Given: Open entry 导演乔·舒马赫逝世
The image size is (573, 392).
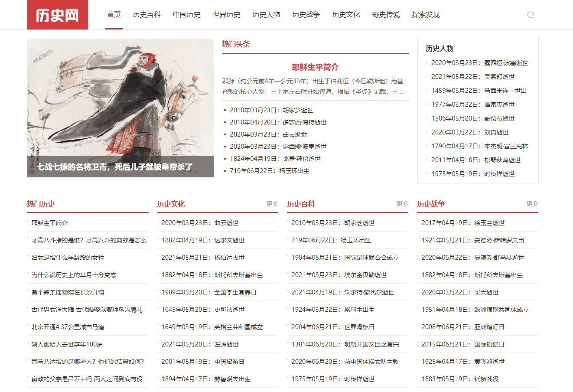Looking at the screenshot, I should [473, 258].
